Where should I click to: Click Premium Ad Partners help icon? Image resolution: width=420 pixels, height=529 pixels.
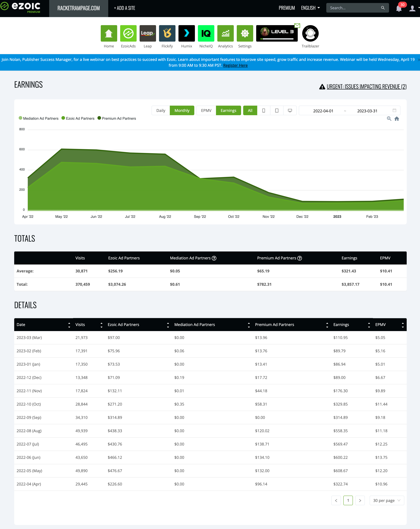[300, 258]
